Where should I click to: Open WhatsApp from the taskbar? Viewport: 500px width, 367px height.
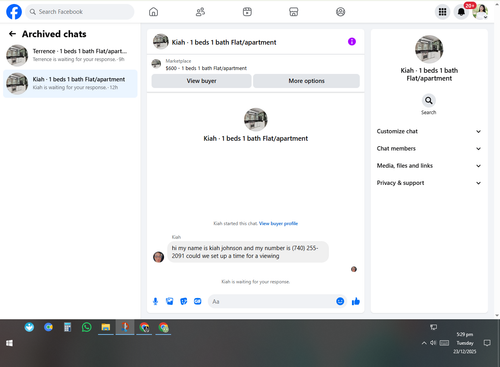[x=87, y=327]
